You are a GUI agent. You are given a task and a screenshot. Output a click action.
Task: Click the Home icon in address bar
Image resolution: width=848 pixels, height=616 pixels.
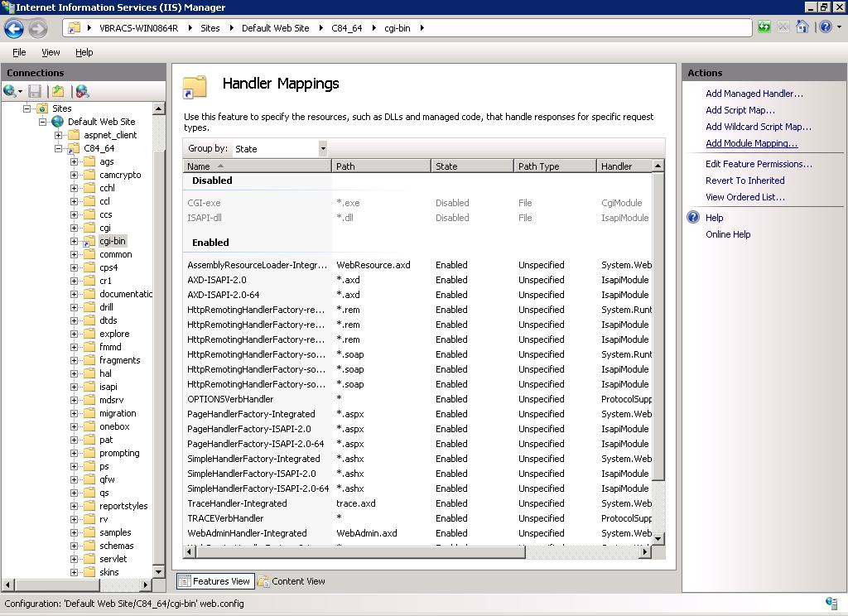click(x=802, y=26)
